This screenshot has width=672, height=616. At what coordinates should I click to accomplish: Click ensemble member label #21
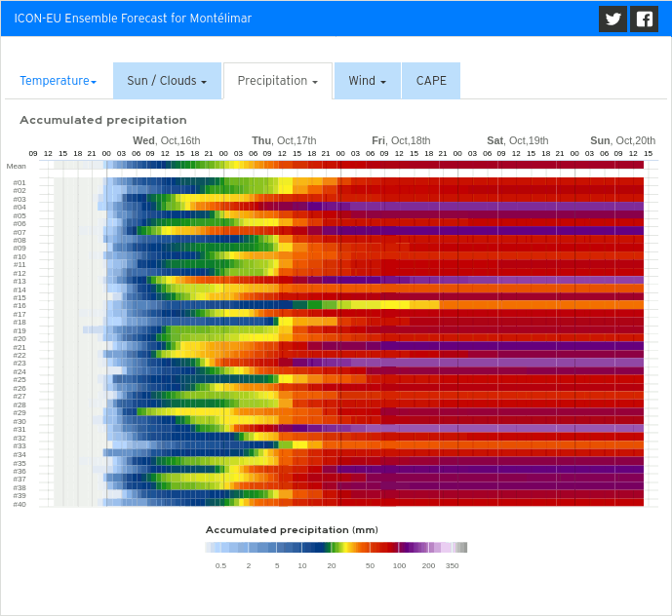click(20, 347)
